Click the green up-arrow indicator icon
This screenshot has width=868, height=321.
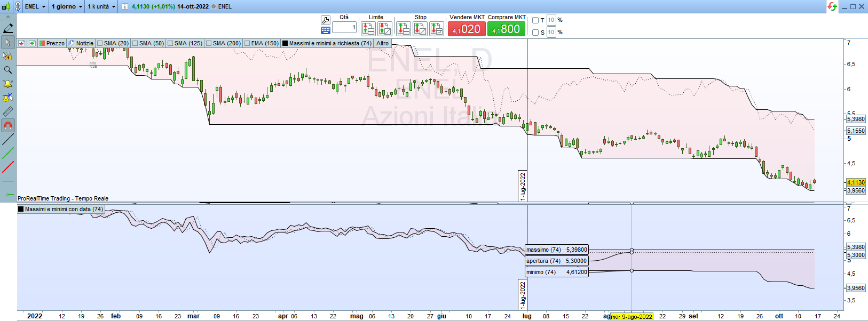pyautogui.click(x=32, y=43)
